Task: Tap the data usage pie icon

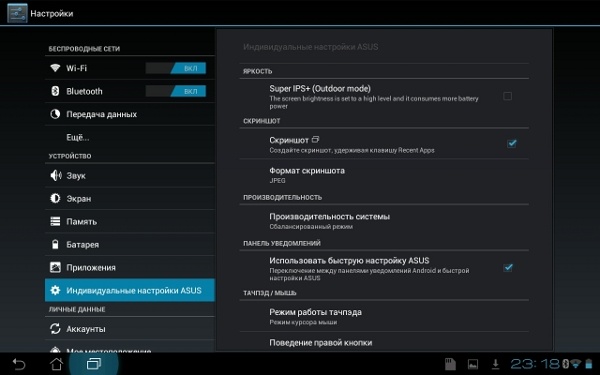Action: click(x=55, y=114)
